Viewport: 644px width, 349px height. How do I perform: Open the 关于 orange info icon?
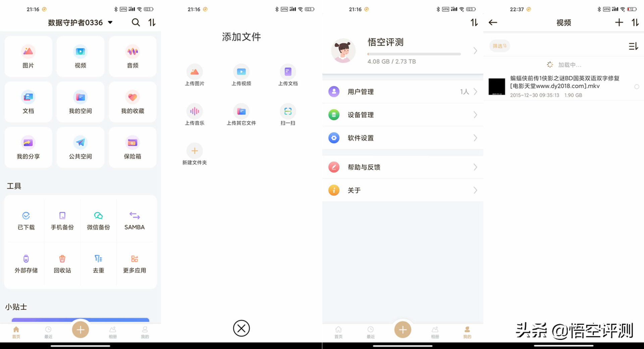[334, 190]
